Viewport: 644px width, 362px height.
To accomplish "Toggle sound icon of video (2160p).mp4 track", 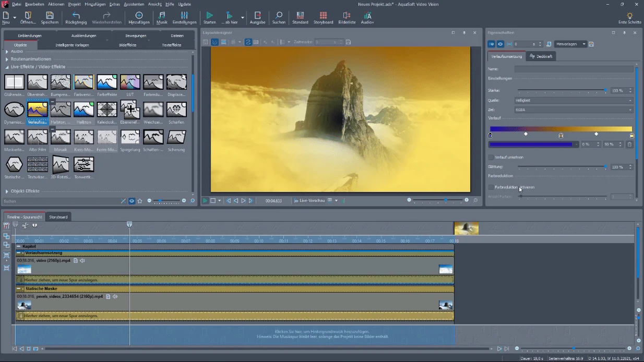I will (82, 260).
